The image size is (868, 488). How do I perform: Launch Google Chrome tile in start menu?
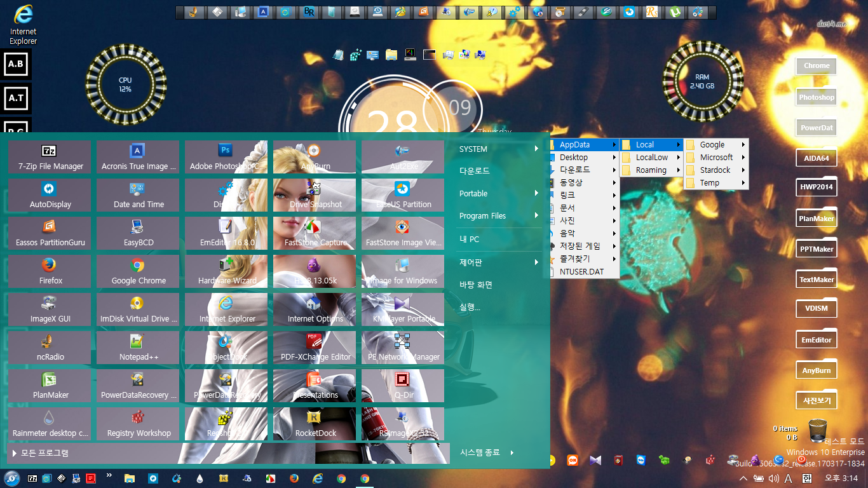point(139,271)
